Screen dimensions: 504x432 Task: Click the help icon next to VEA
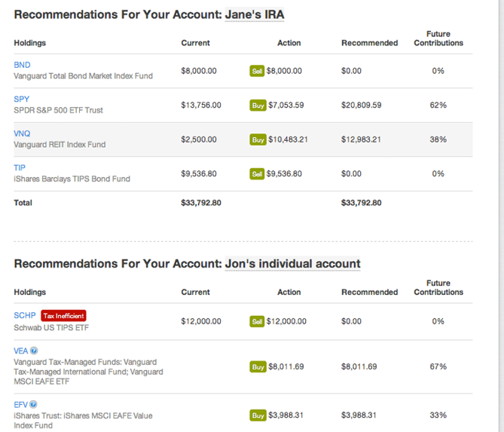pyautogui.click(x=34, y=351)
